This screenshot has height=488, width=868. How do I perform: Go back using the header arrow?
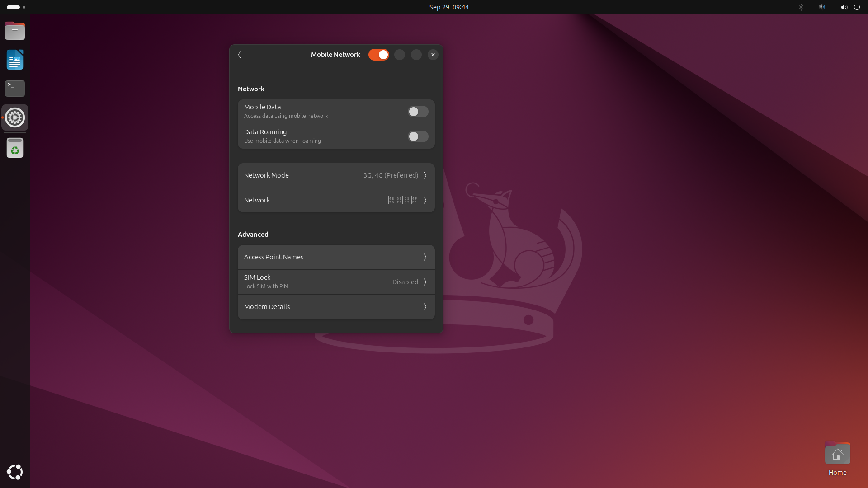click(x=240, y=55)
